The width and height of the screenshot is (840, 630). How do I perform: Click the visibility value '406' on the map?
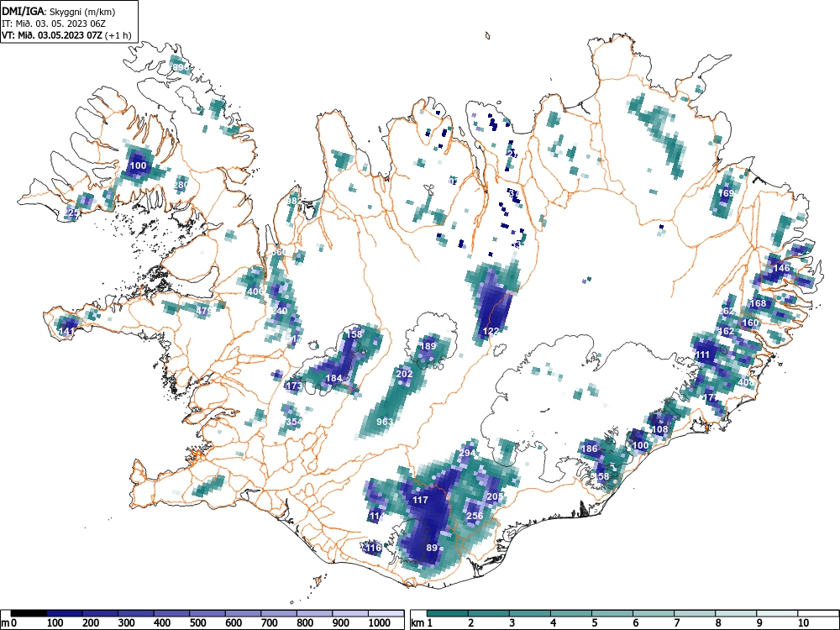[x=255, y=292]
